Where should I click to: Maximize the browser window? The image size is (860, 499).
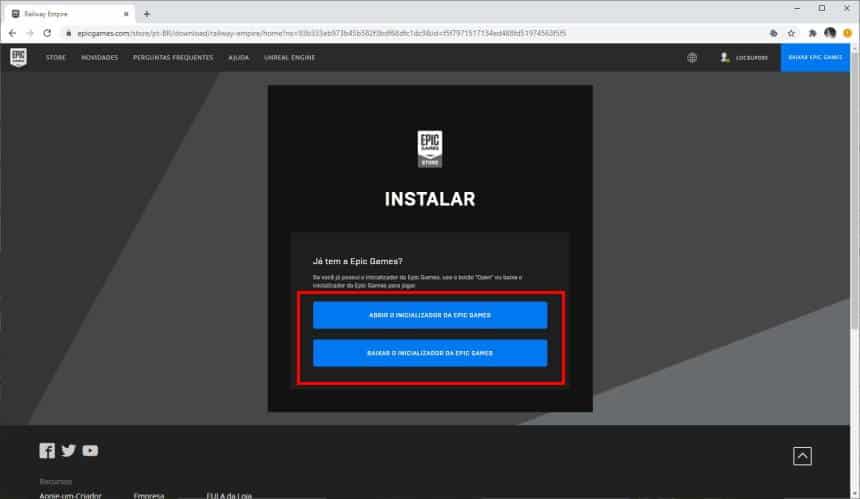pyautogui.click(x=822, y=8)
